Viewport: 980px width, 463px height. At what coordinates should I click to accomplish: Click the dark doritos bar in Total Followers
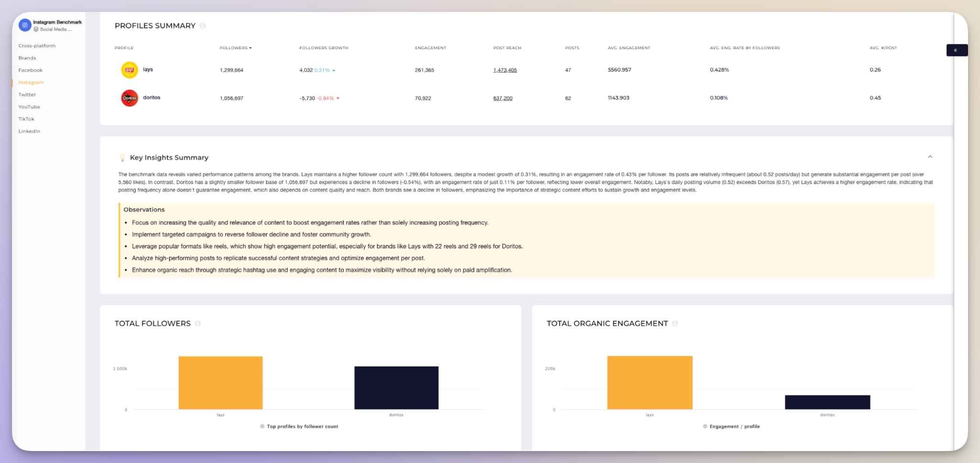click(396, 388)
